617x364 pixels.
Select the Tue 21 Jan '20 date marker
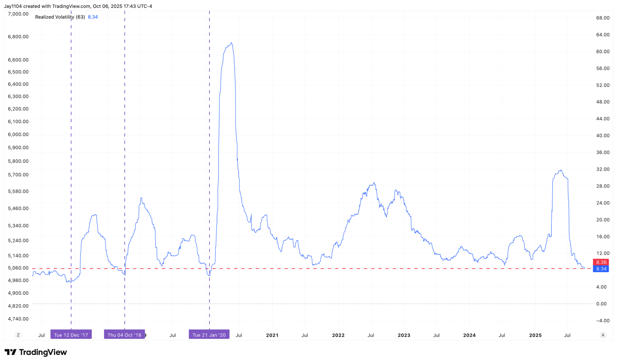pyautogui.click(x=209, y=335)
